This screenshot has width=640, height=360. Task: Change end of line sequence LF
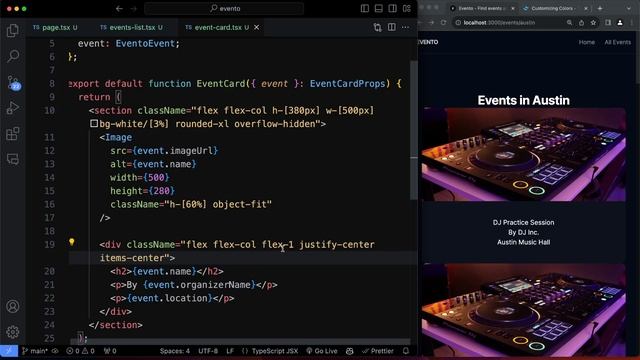pyautogui.click(x=230, y=351)
